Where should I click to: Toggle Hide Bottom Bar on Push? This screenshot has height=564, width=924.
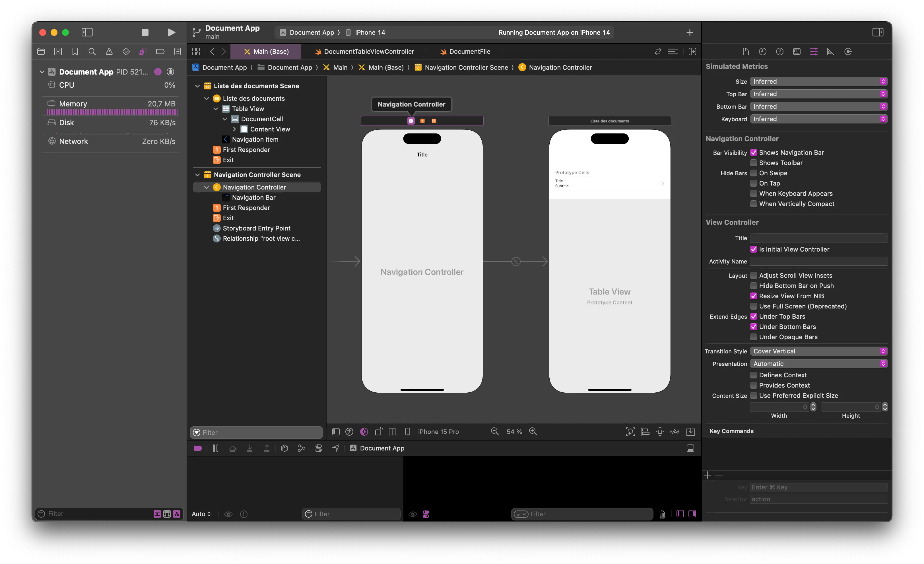(753, 286)
